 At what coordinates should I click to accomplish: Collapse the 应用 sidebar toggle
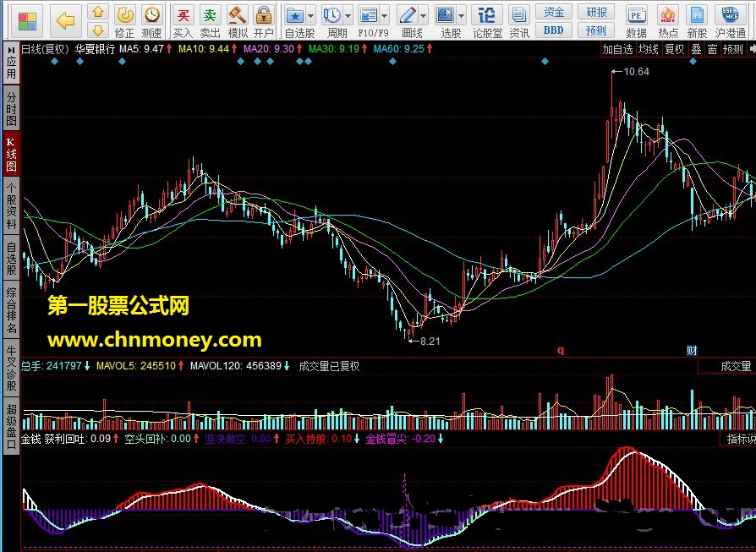(11, 63)
